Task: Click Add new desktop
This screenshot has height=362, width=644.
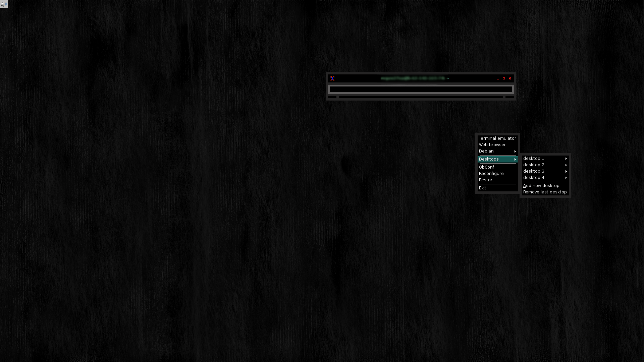Action: (x=545, y=186)
